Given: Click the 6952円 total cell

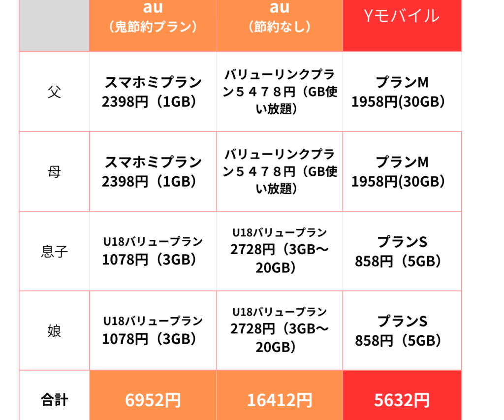Looking at the screenshot, I should (x=153, y=399).
